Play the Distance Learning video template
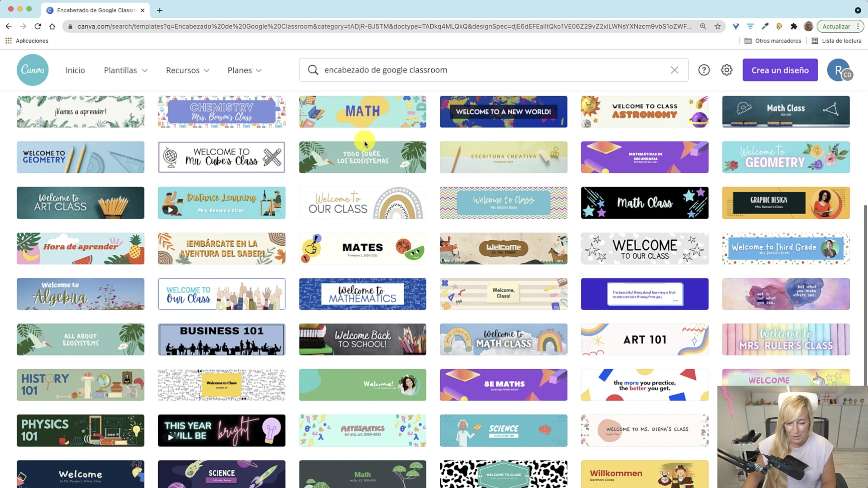Screen dimensions: 868x488 [171, 210]
